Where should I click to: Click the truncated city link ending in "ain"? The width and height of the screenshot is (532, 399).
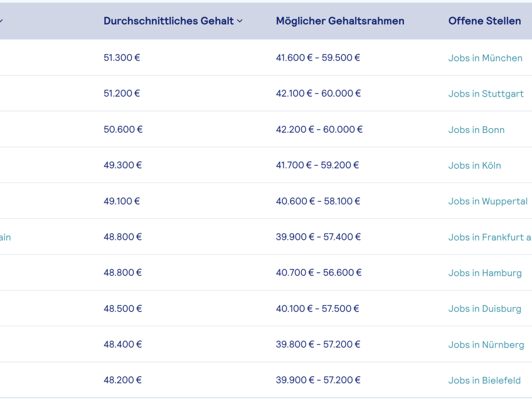point(5,237)
